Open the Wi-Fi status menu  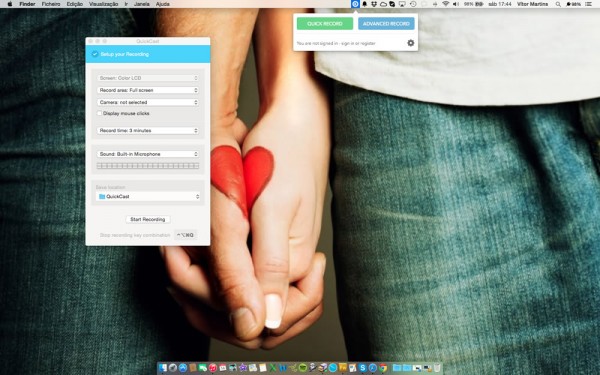coord(446,4)
